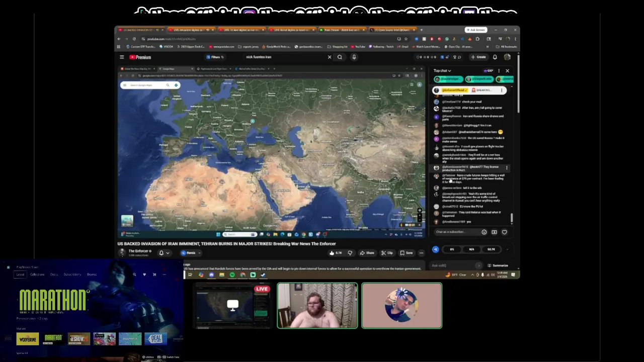Click the Google Maps search button
Screen dimensions: 644x362
[x=169, y=85]
